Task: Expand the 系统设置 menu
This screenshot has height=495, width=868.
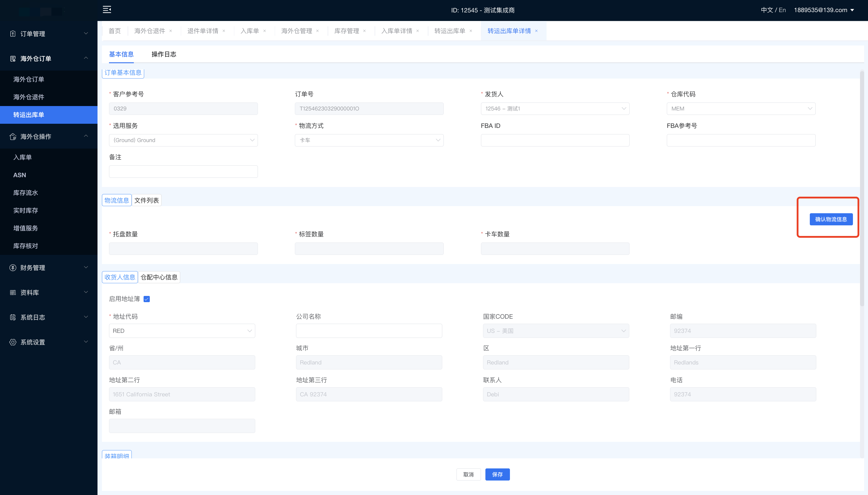Action: point(86,342)
